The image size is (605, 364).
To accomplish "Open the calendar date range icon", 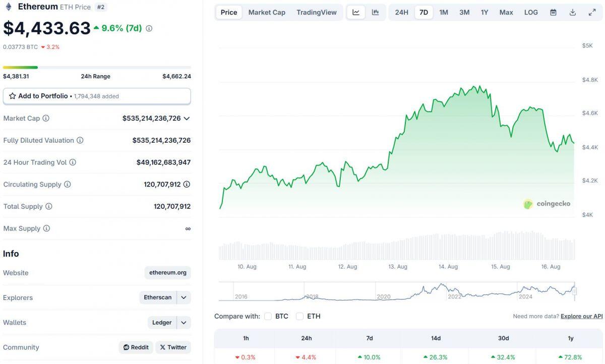I will click(x=553, y=12).
